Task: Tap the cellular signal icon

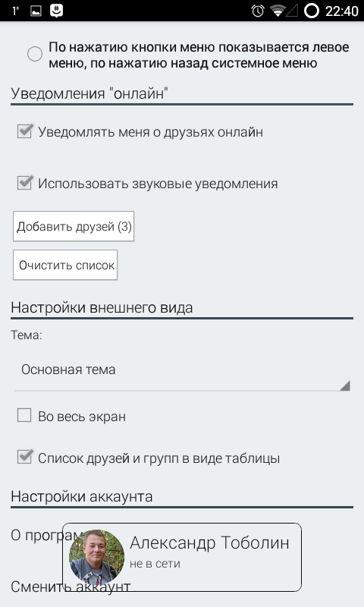Action: click(292, 11)
